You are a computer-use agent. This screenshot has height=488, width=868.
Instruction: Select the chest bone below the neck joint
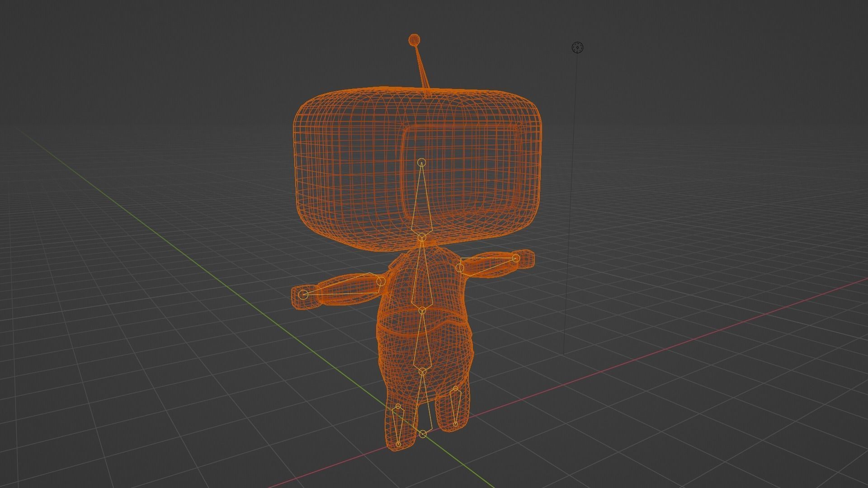422,274
